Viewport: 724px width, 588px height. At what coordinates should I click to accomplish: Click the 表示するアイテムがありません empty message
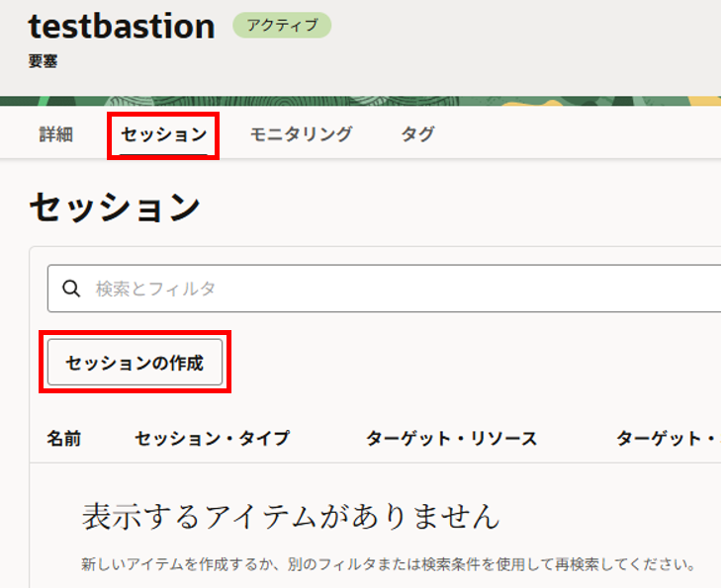[x=291, y=516]
